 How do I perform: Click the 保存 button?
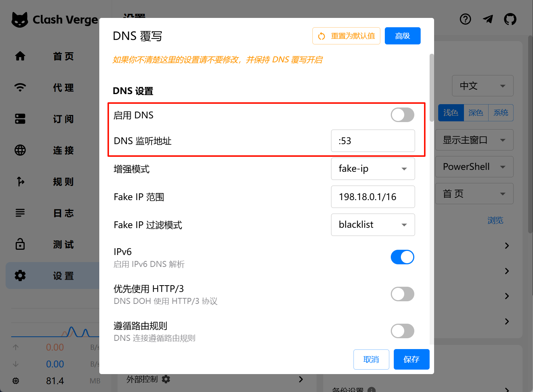[412, 359]
